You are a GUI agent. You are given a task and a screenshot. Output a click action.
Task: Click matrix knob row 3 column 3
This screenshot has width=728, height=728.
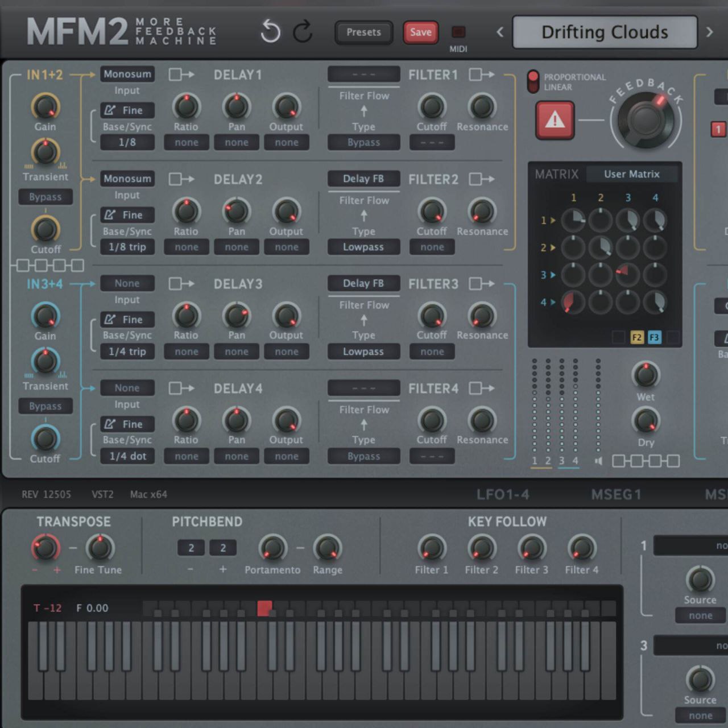pos(628,275)
